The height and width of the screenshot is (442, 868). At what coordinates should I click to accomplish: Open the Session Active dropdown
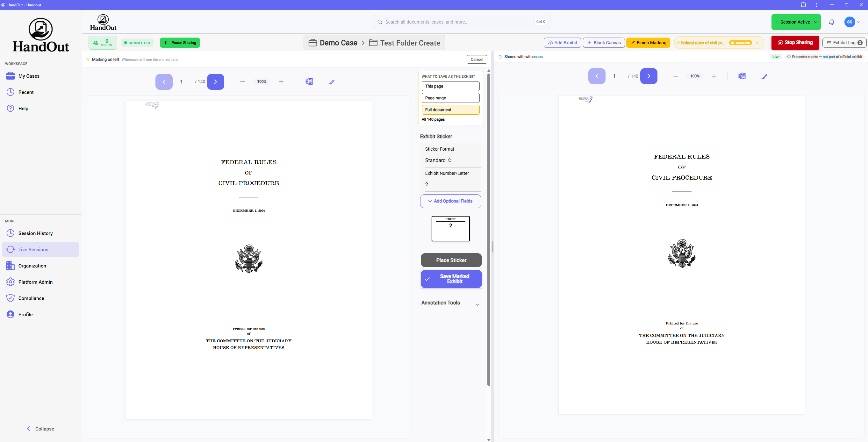pos(796,22)
